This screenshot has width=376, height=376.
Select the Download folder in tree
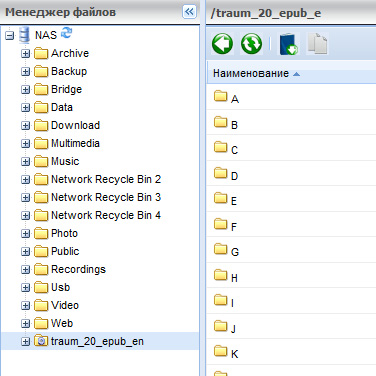coord(75,125)
